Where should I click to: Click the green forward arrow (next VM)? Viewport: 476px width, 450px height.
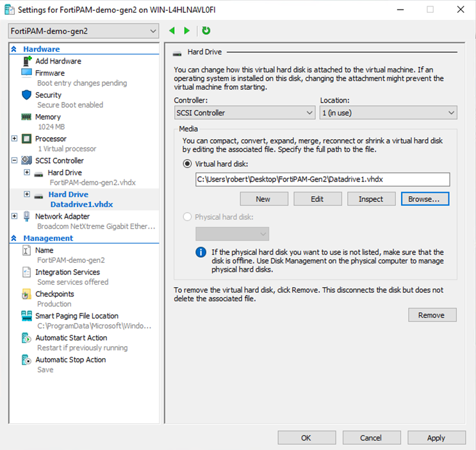point(186,31)
